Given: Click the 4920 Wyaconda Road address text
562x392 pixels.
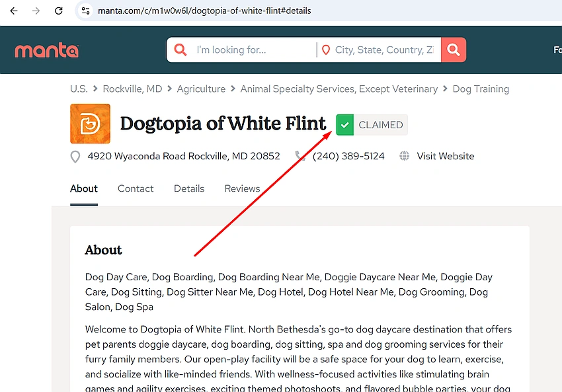Looking at the screenshot, I should pyautogui.click(x=184, y=156).
